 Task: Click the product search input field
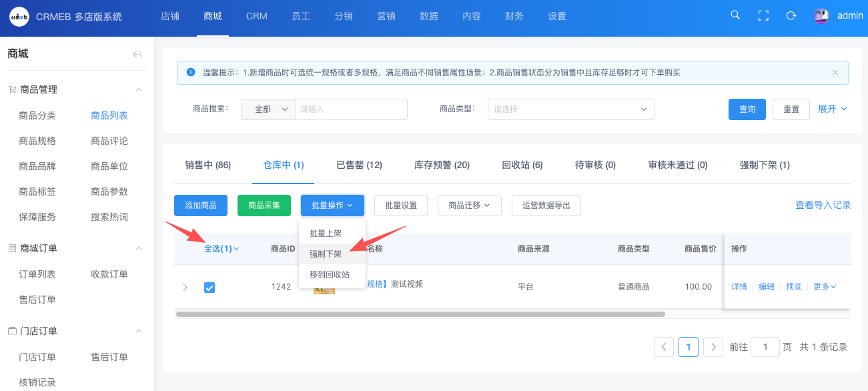click(351, 109)
